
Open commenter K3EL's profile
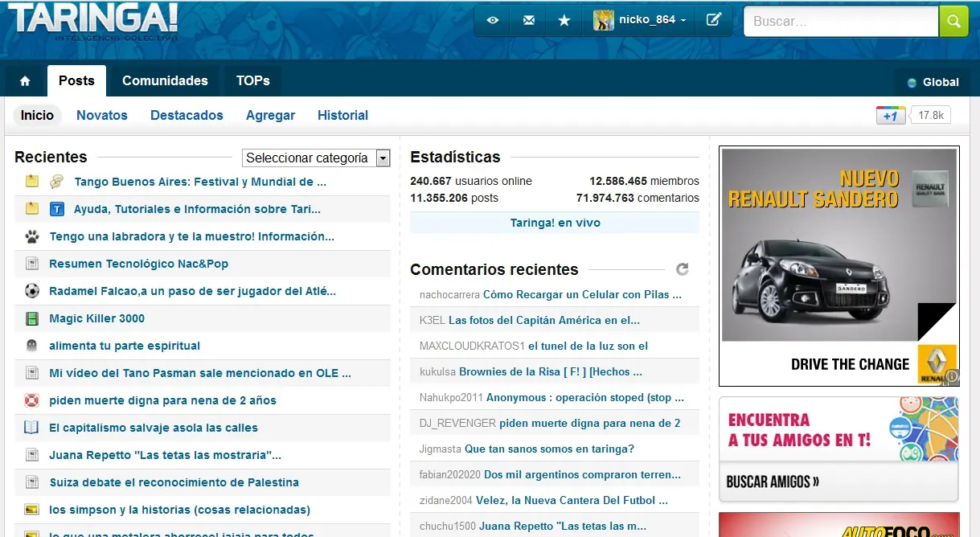433,320
